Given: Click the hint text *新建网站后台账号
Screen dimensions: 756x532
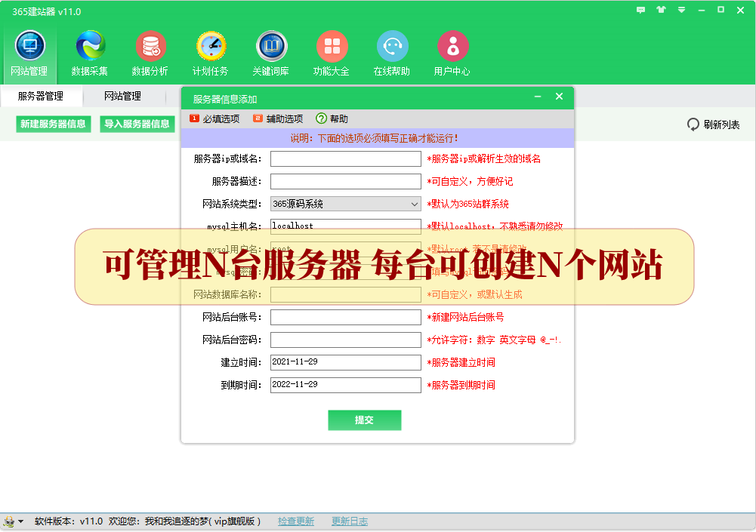Looking at the screenshot, I should point(465,318).
